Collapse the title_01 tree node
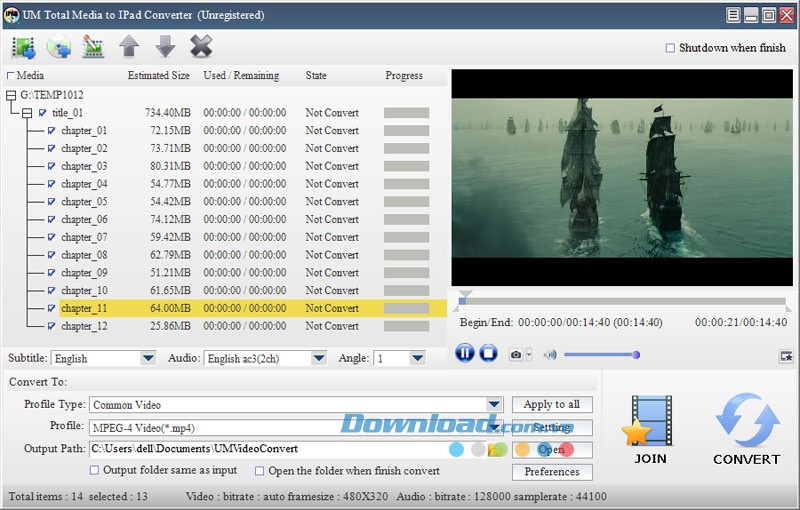The image size is (800, 510). [27, 113]
